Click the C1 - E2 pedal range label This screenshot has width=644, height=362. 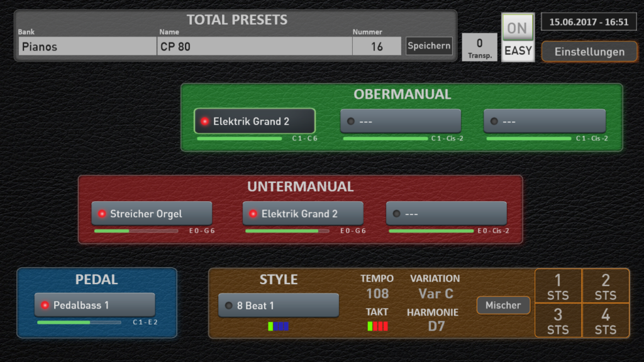pos(145,322)
